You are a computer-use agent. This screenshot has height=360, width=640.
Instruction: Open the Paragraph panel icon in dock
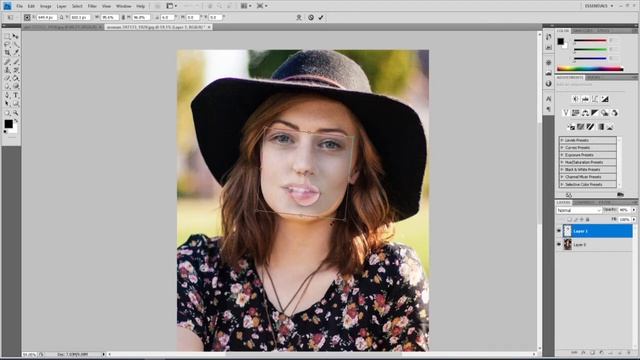(549, 109)
